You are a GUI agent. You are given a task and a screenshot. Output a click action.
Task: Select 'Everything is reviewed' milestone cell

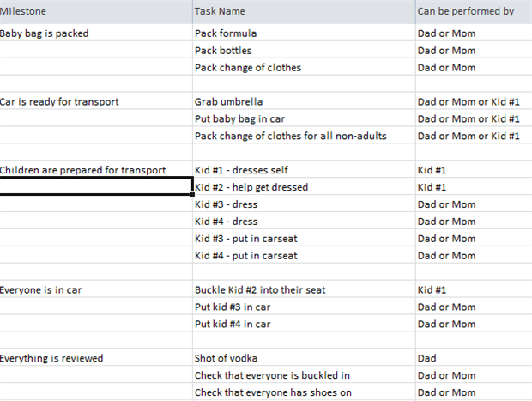point(94,358)
